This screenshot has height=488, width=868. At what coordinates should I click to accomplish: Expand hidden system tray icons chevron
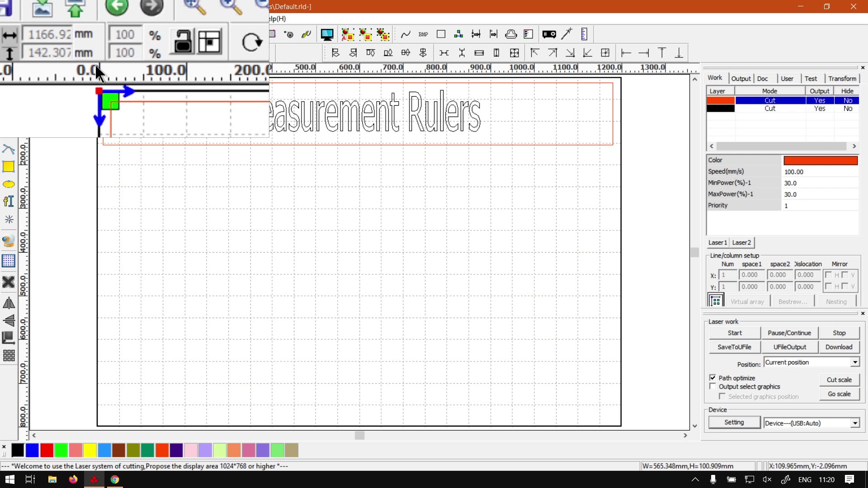(x=695, y=480)
